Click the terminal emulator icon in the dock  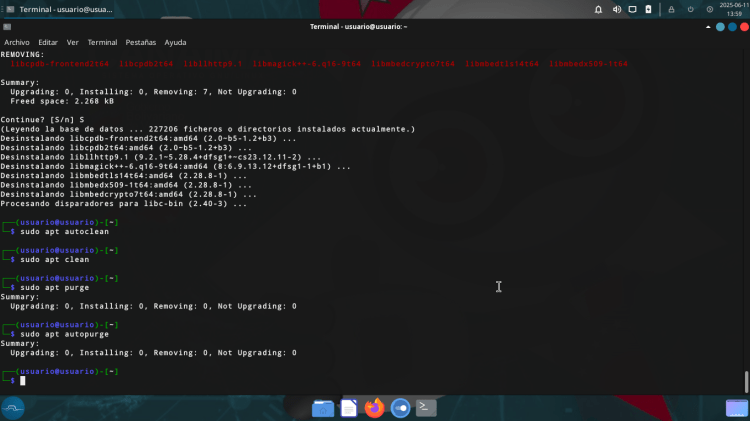tap(426, 407)
